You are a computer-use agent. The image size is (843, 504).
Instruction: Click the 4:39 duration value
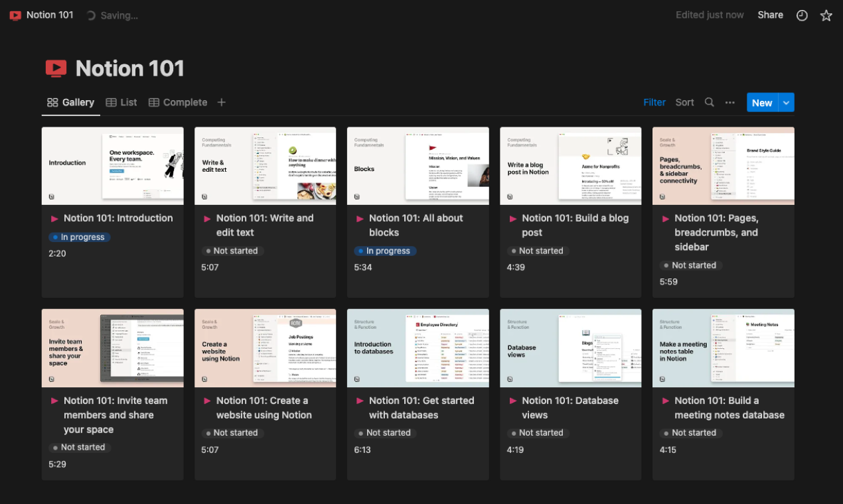[516, 267]
